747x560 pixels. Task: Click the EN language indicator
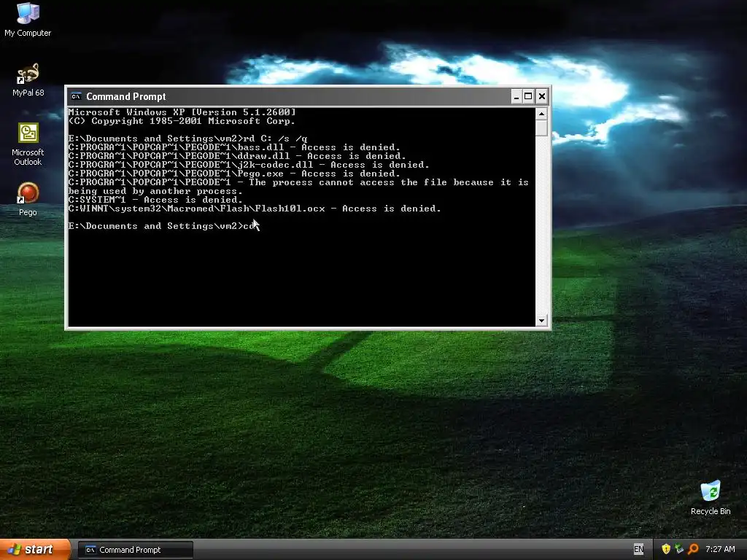pos(638,550)
